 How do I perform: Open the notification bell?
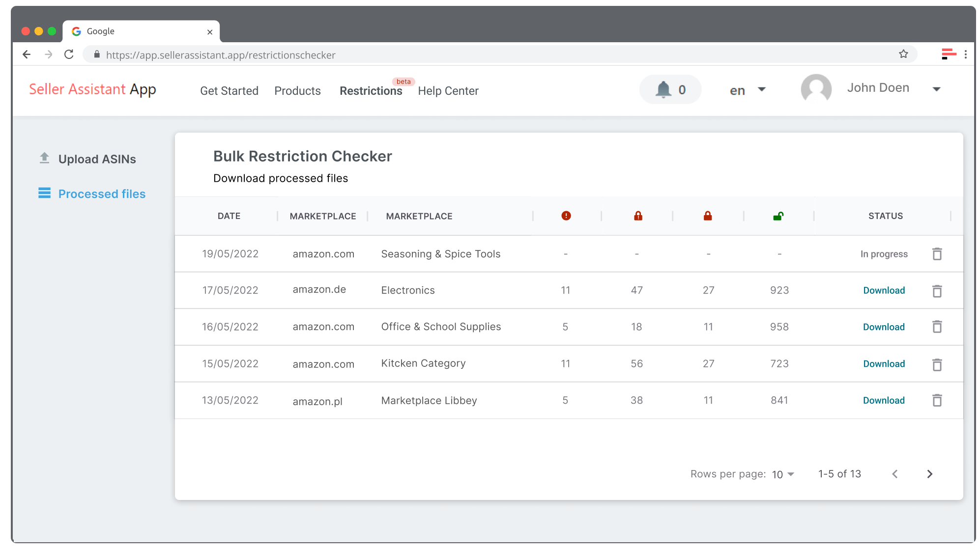[664, 89]
